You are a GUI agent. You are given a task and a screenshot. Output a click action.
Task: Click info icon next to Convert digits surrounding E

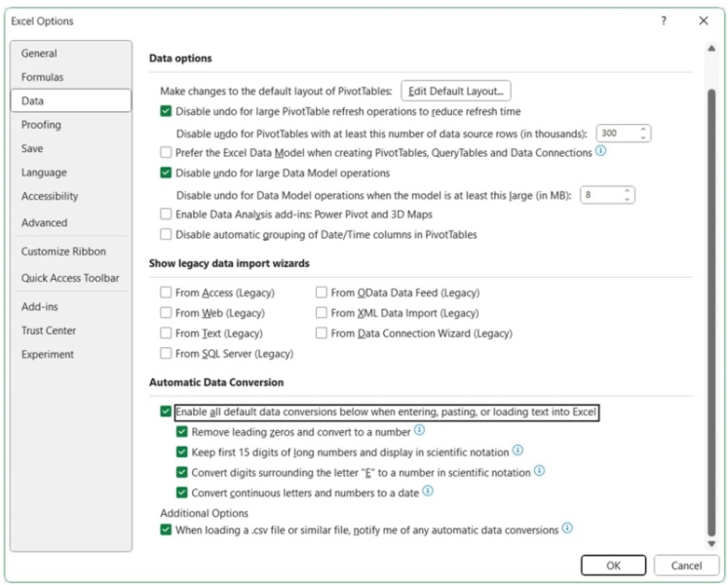539,471
